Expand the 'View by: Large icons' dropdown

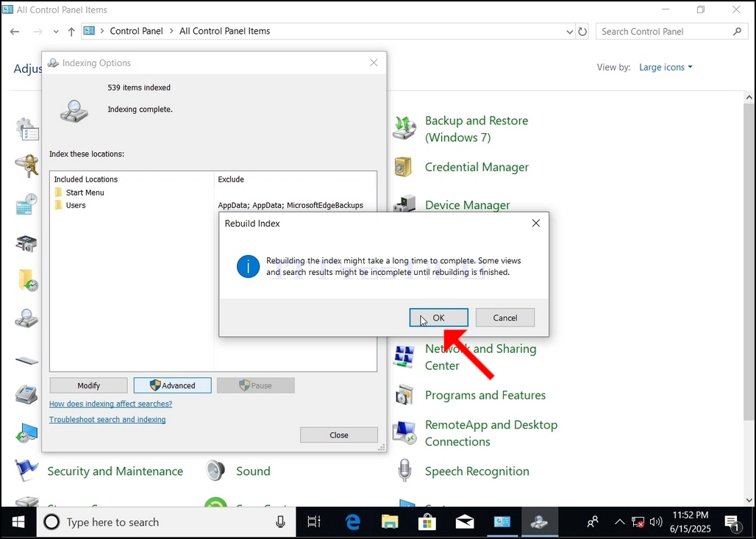point(666,67)
